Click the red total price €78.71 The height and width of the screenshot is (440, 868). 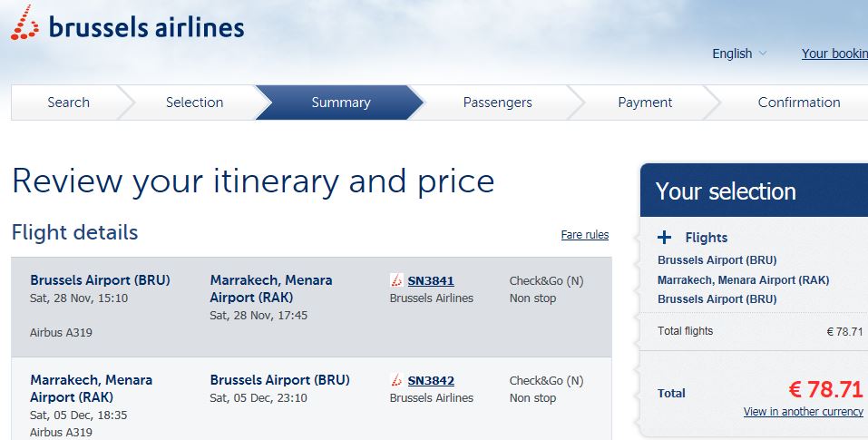(x=826, y=389)
